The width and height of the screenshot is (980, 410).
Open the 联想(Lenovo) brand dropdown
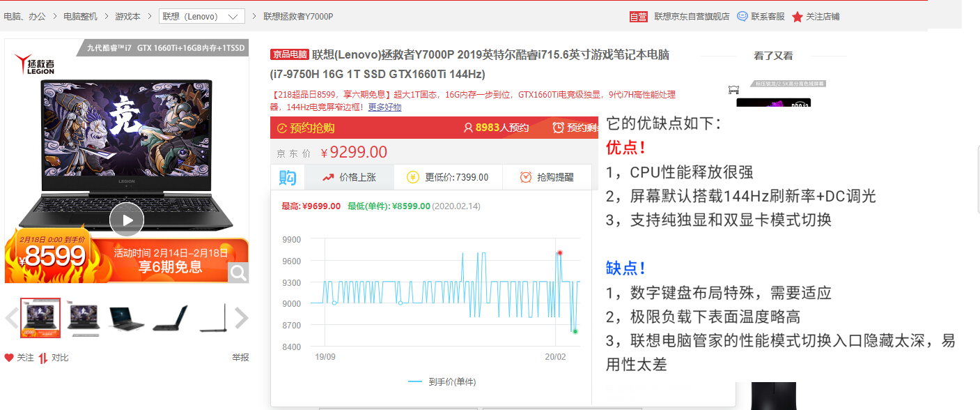tap(201, 16)
